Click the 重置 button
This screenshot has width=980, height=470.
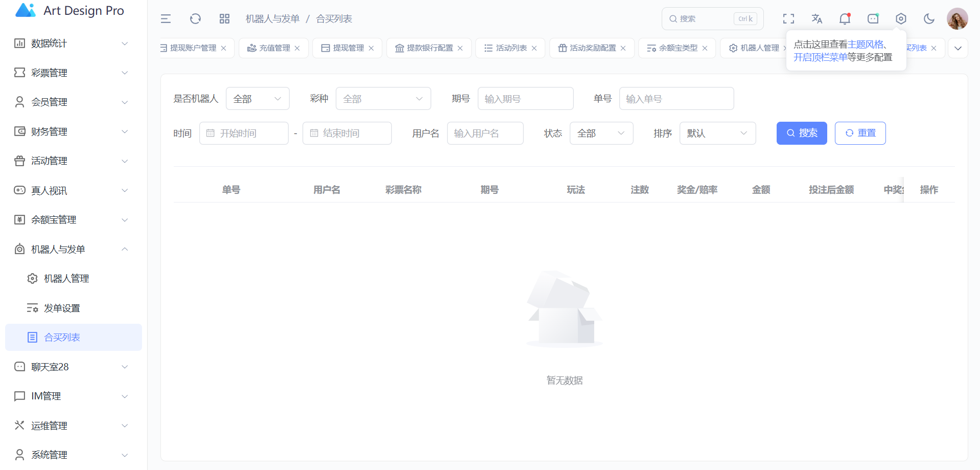point(860,133)
